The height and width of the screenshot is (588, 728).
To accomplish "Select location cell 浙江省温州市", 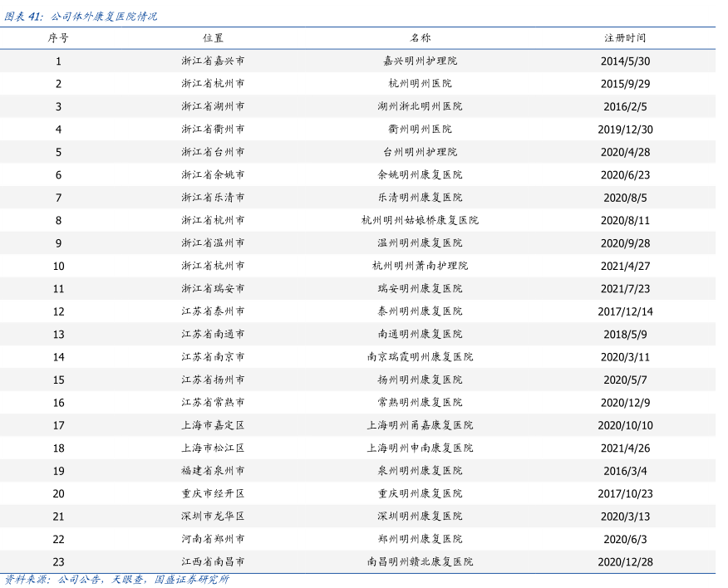I will click(x=213, y=243).
